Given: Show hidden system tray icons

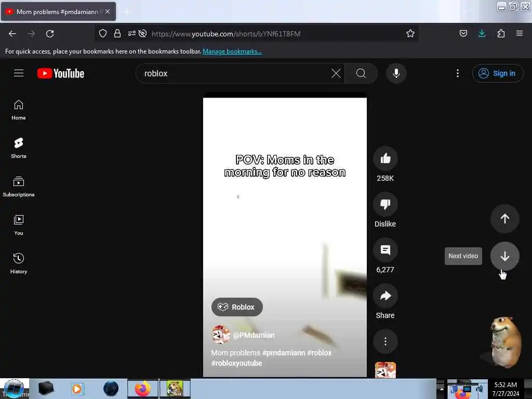Looking at the screenshot, I should (442, 389).
